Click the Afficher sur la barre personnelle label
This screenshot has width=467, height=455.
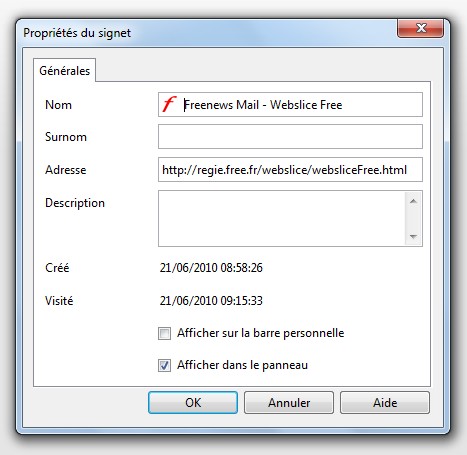(261, 333)
